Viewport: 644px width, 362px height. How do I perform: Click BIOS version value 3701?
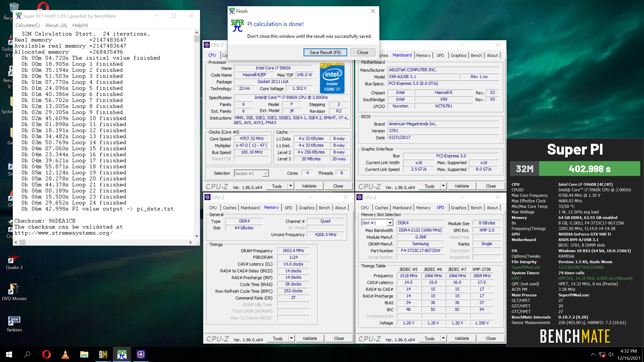(x=443, y=131)
